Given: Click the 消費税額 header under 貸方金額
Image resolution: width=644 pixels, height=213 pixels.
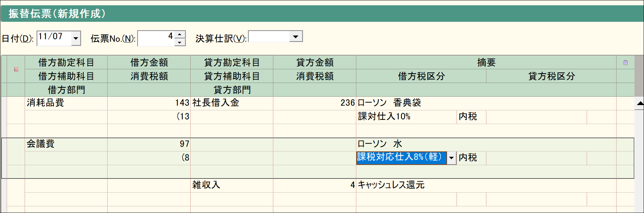Looking at the screenshot, I should [x=315, y=76].
